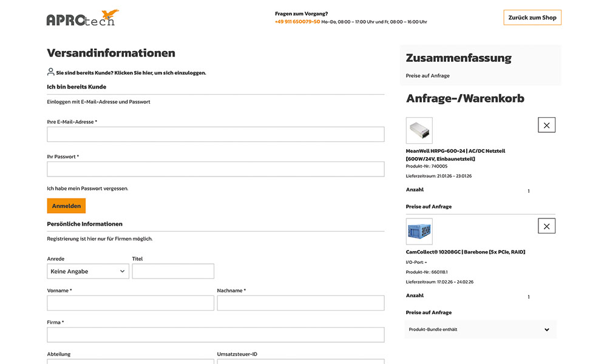This screenshot has height=364, width=607.
Task: Select the 'Umsatzsteuer-ID' input field
Action: tap(300, 362)
